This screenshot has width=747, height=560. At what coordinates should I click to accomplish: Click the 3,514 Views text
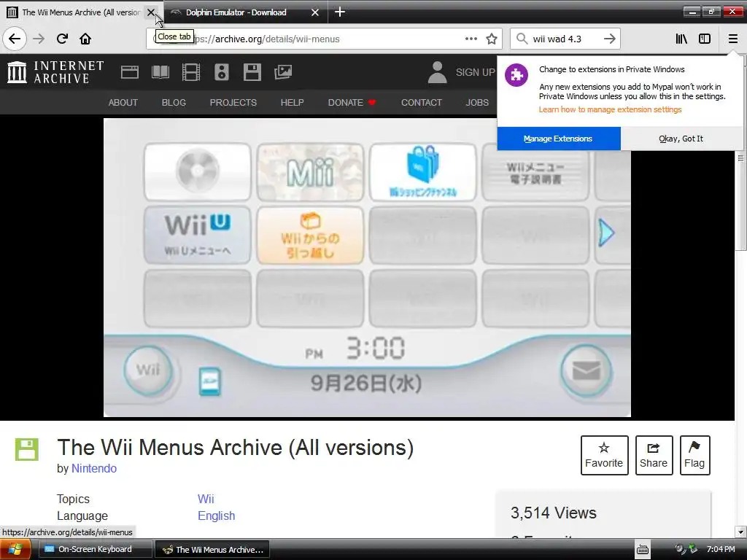(553, 513)
